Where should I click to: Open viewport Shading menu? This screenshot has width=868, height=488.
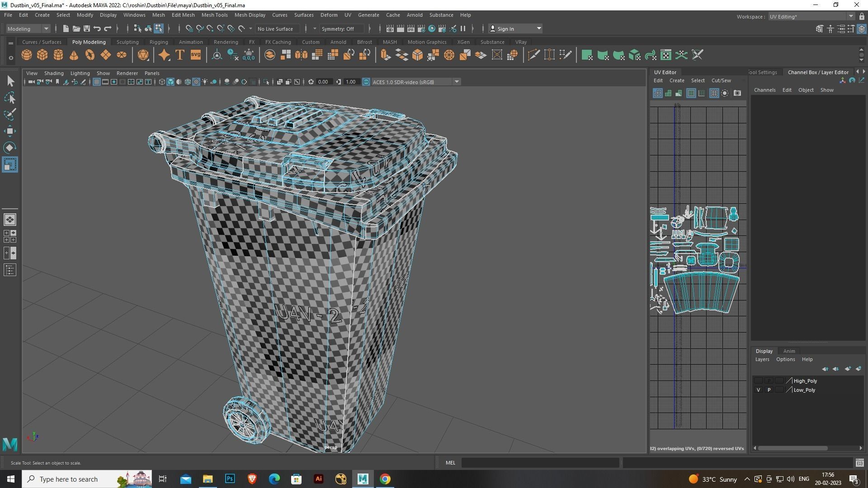[x=54, y=73]
